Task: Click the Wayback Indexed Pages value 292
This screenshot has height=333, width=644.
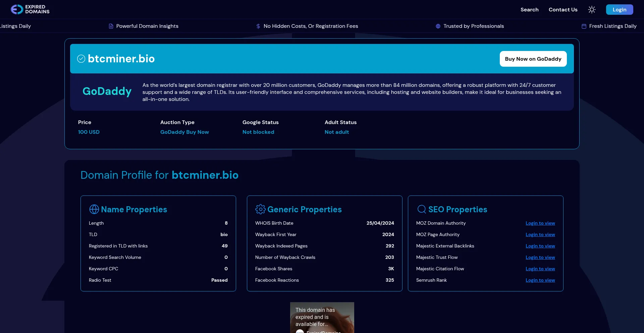Action: point(390,246)
